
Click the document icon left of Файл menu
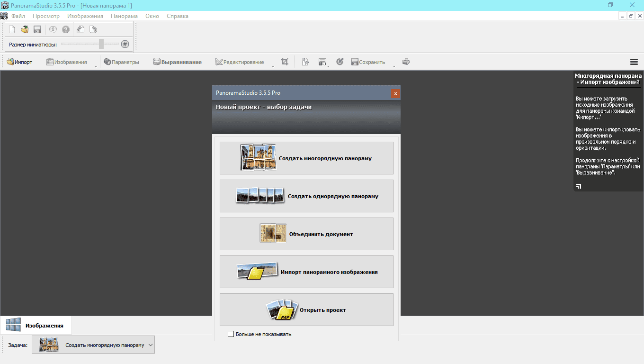[4, 16]
